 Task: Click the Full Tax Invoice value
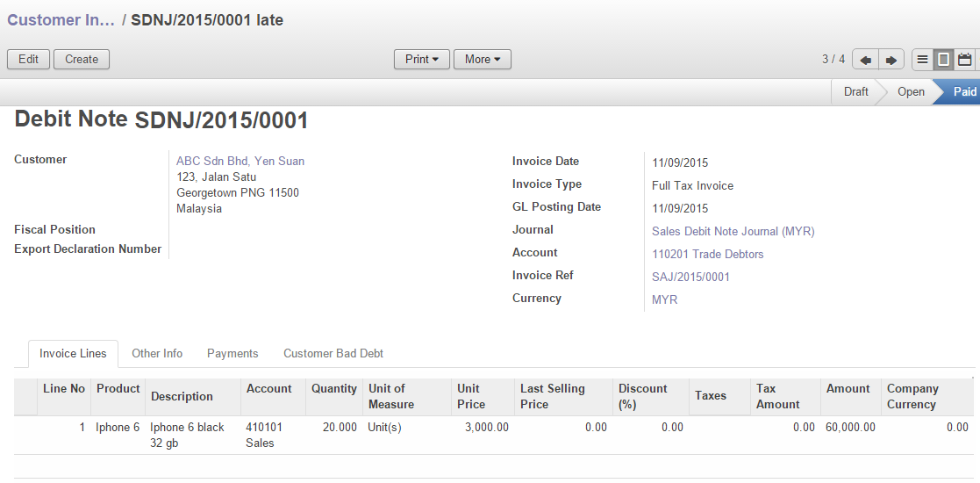tap(692, 186)
